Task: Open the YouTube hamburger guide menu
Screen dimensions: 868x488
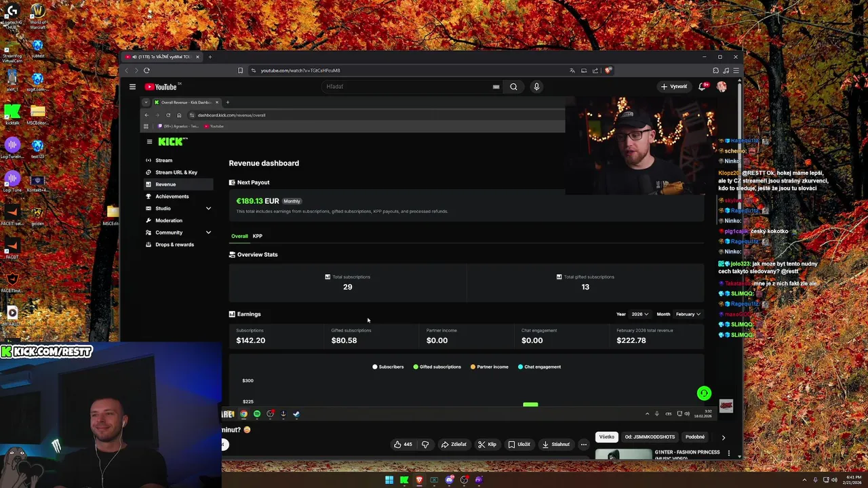Action: (x=132, y=87)
